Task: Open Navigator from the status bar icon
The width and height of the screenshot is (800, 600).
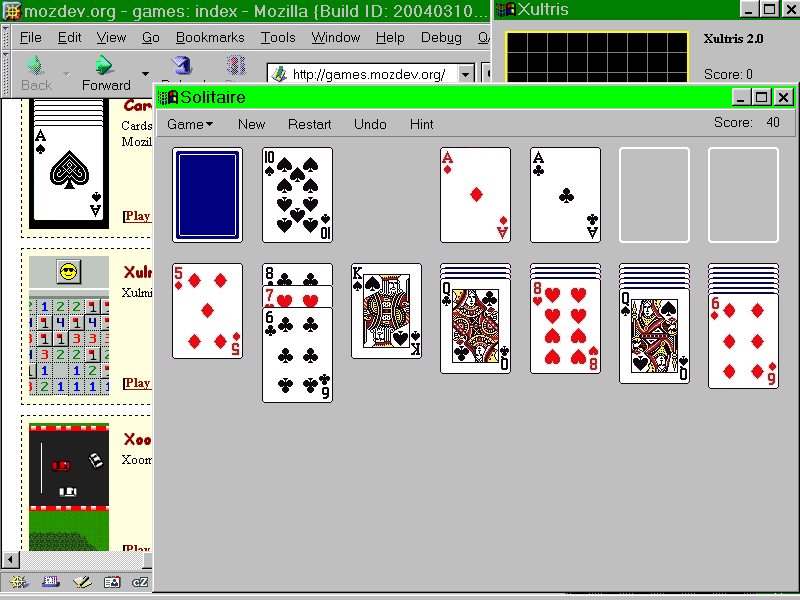Action: (17, 582)
